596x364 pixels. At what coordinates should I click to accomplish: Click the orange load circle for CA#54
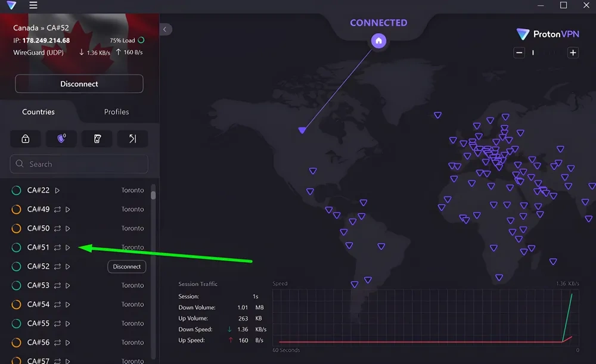pyautogui.click(x=16, y=304)
